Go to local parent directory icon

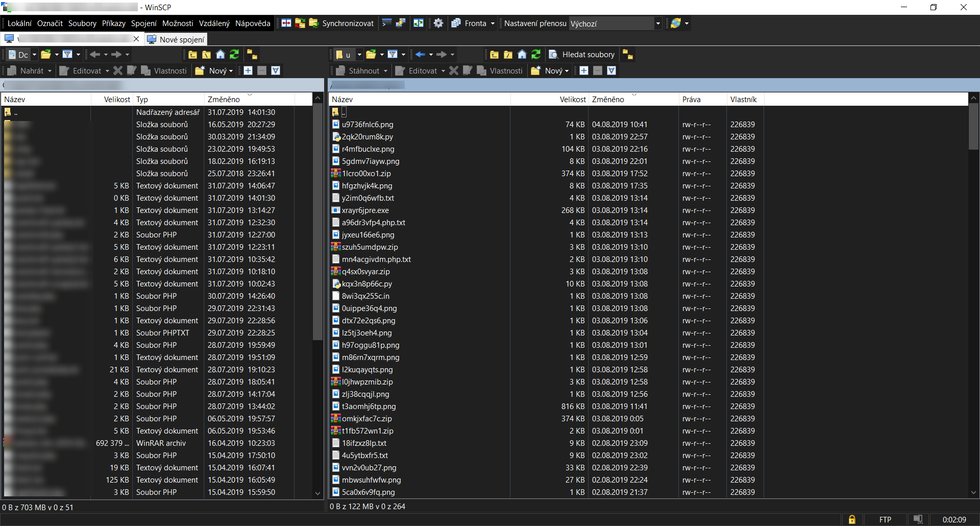192,55
